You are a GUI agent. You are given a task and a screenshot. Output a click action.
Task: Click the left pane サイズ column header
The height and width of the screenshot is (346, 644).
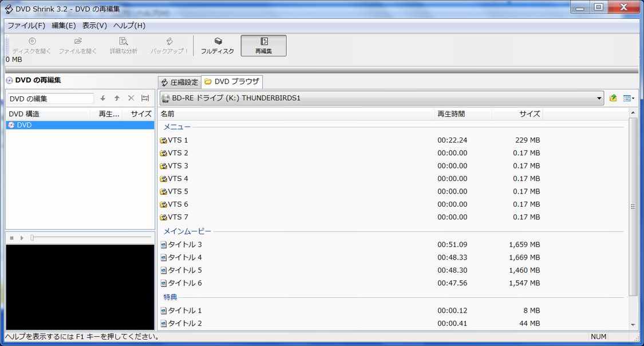[139, 114]
